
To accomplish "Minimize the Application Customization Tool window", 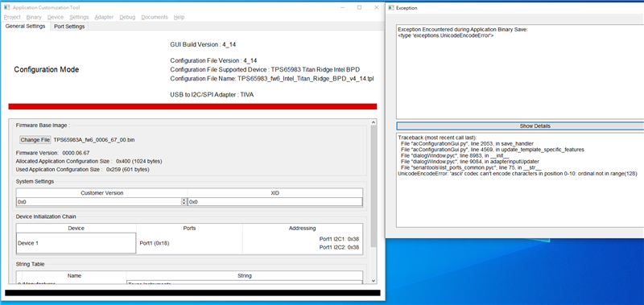I will (x=343, y=7).
